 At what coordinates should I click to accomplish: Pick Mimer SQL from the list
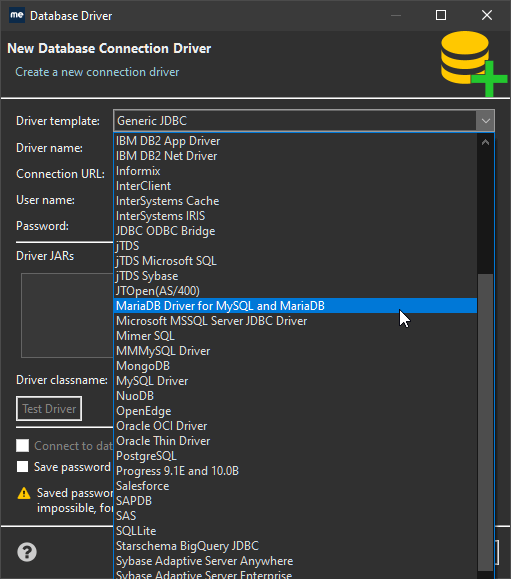click(x=295, y=336)
